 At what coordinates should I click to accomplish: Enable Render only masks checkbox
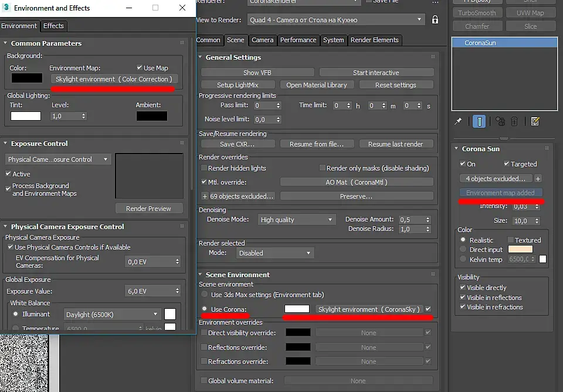click(323, 168)
